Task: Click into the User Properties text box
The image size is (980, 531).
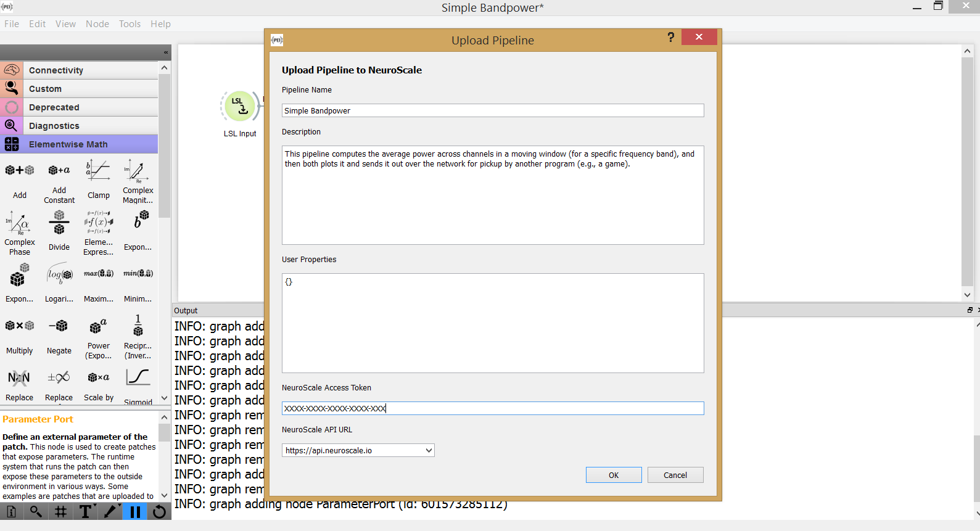Action: pos(493,323)
